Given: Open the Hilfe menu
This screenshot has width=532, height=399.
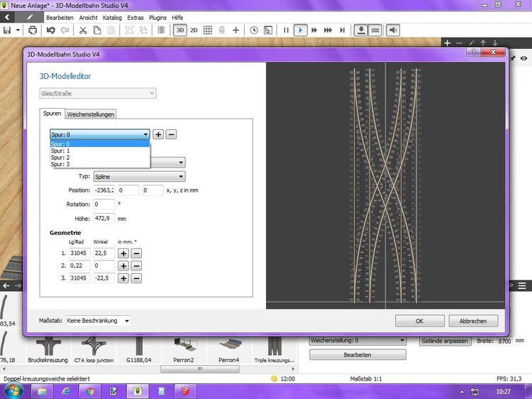Looking at the screenshot, I should tap(177, 18).
